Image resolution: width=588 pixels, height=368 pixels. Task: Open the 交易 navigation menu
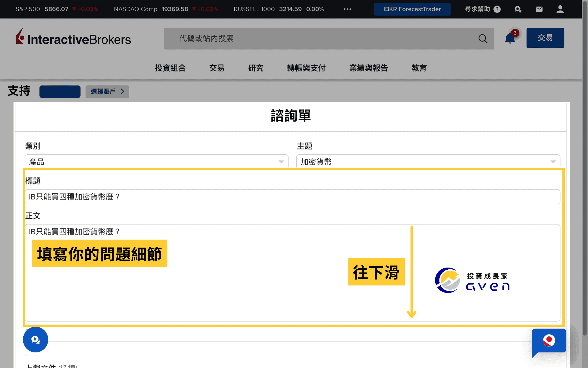[x=217, y=68]
